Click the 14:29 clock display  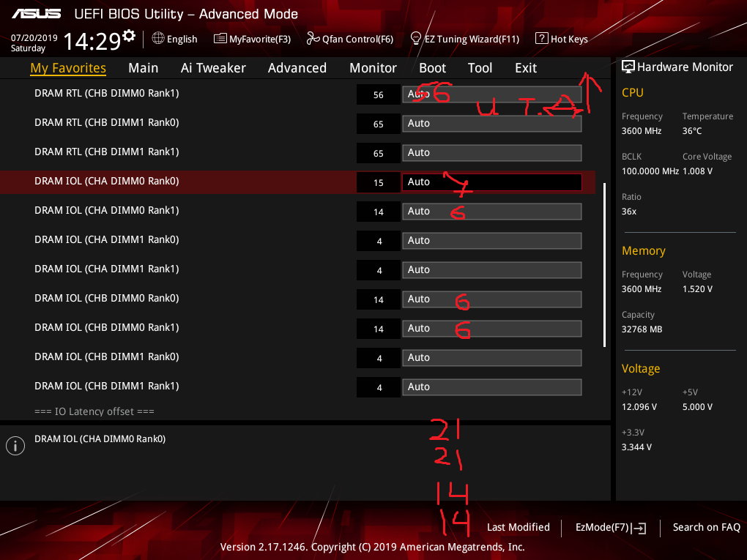pyautogui.click(x=92, y=41)
